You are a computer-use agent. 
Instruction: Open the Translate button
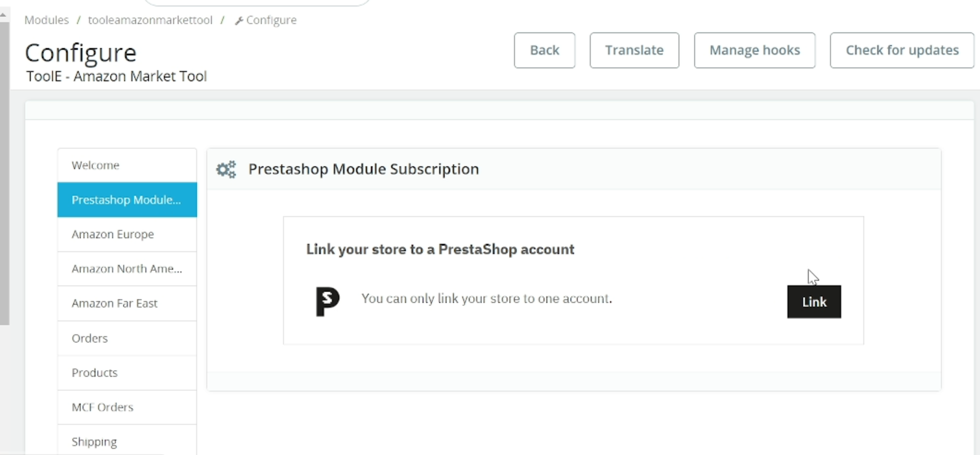pos(634,50)
